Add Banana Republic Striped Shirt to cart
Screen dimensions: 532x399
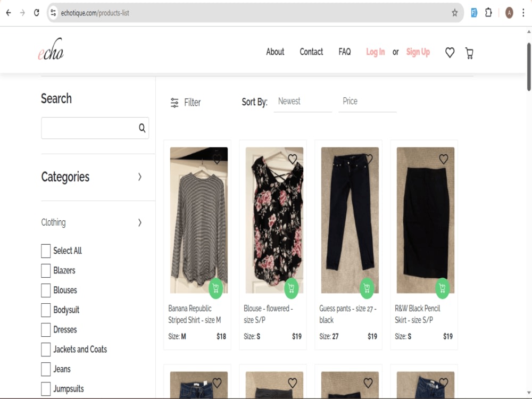point(216,288)
